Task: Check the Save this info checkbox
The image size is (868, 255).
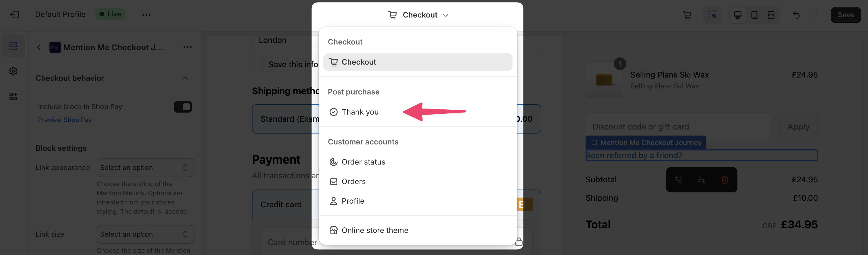Action: [258, 64]
